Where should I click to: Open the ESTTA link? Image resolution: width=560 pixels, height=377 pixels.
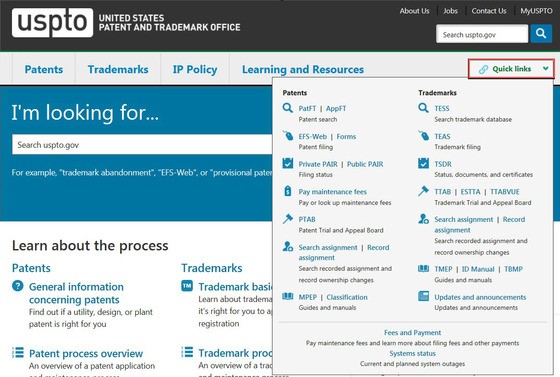click(x=470, y=192)
